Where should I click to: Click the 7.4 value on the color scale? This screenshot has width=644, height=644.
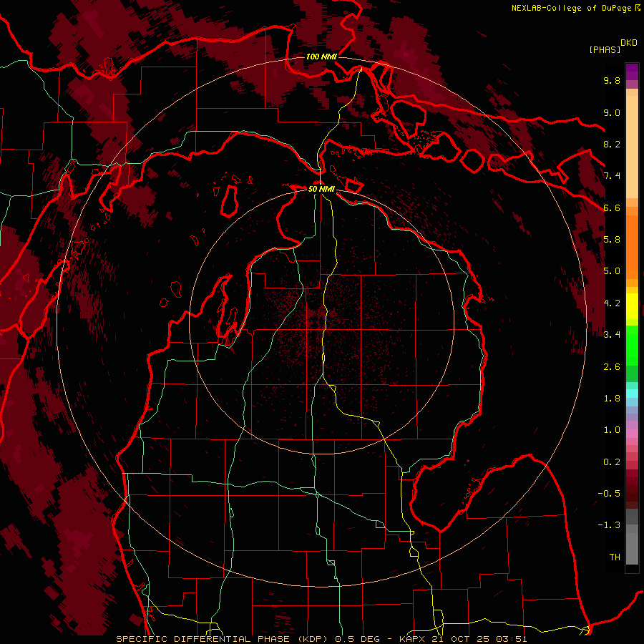pyautogui.click(x=612, y=176)
